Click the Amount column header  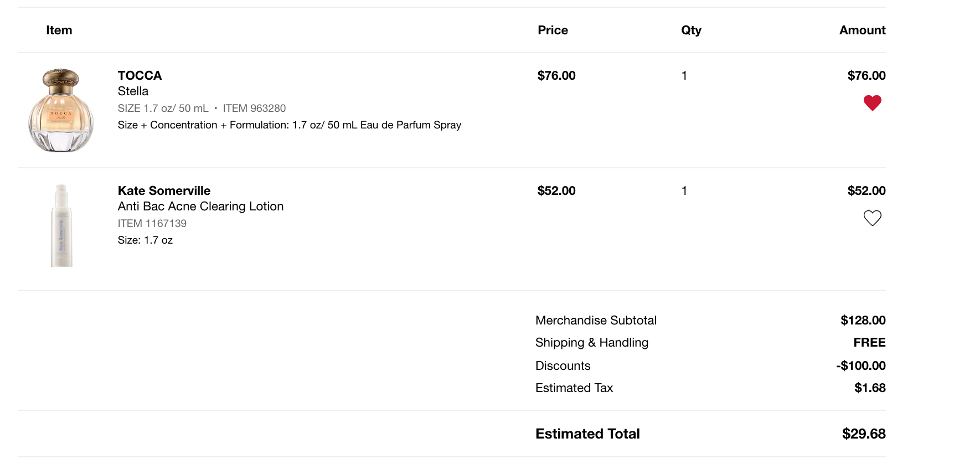point(862,30)
